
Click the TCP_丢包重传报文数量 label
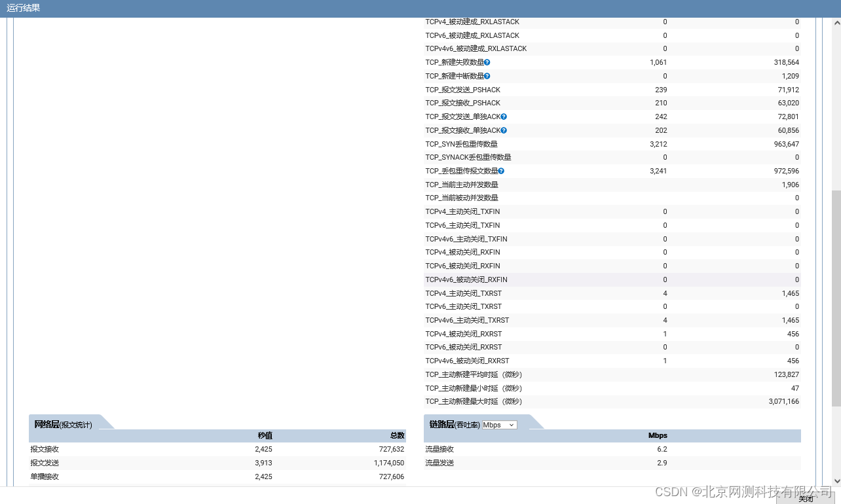click(461, 171)
